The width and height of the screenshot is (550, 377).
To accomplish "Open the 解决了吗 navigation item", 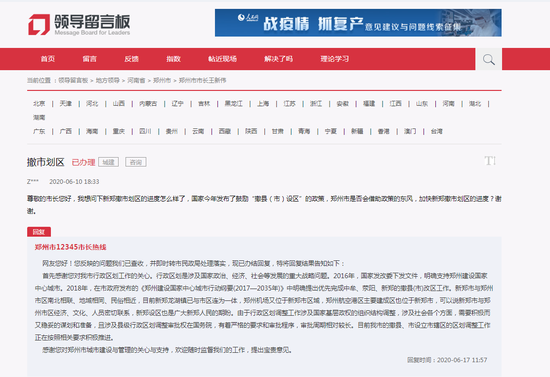I will click(279, 59).
